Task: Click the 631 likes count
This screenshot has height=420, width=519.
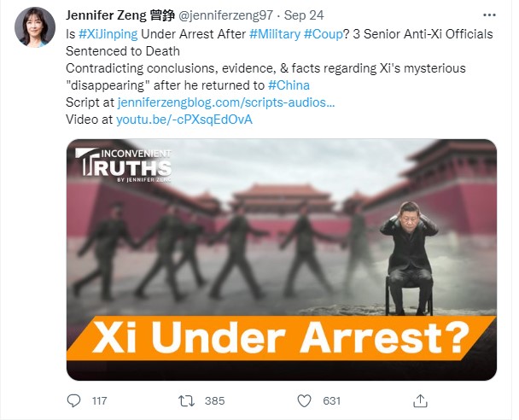Action: click(332, 401)
